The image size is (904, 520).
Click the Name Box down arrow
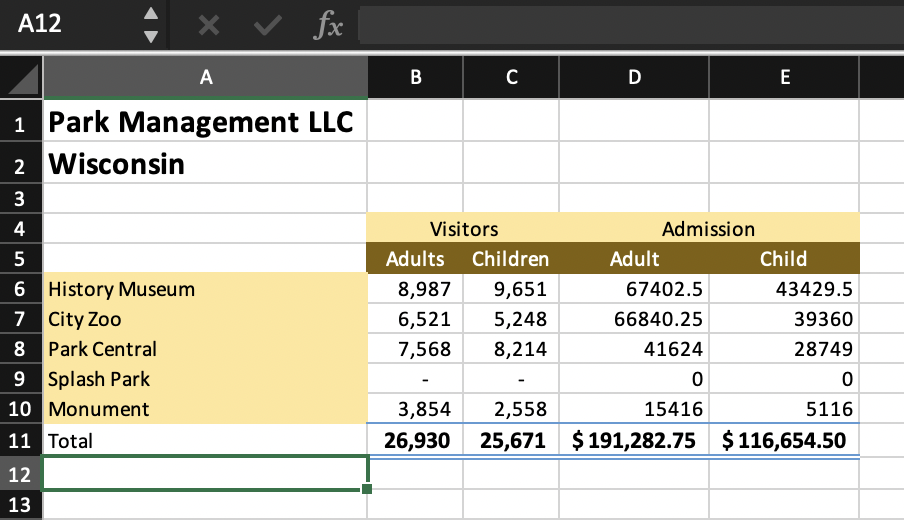click(151, 37)
